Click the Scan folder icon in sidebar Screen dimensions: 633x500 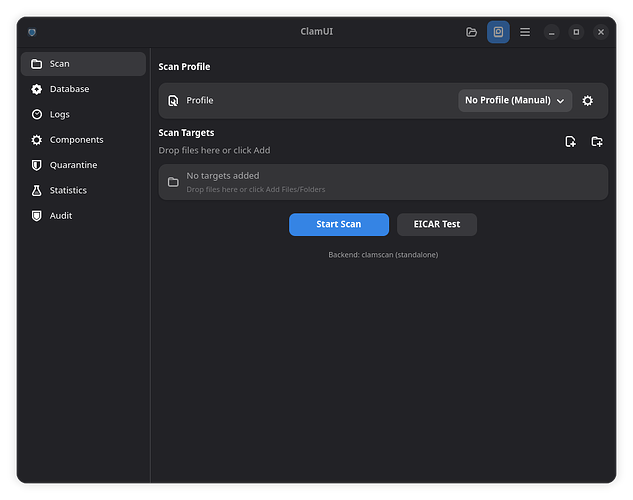click(37, 64)
